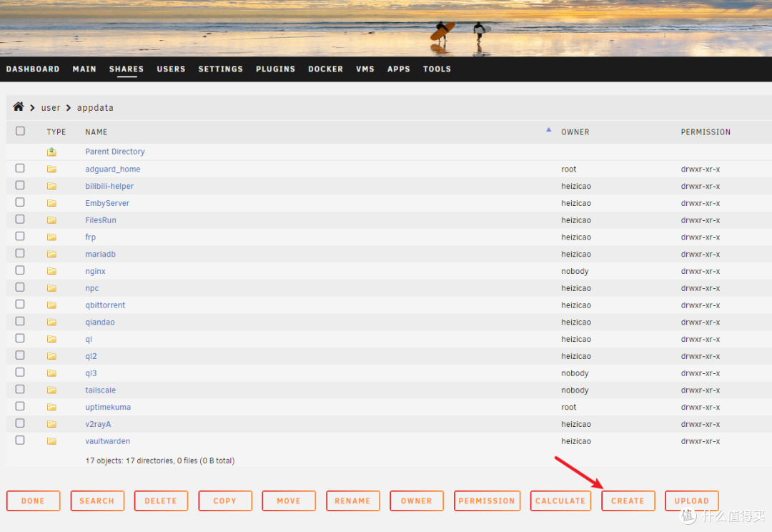Sort by the TYPE column header
This screenshot has height=532, width=772.
coord(56,132)
